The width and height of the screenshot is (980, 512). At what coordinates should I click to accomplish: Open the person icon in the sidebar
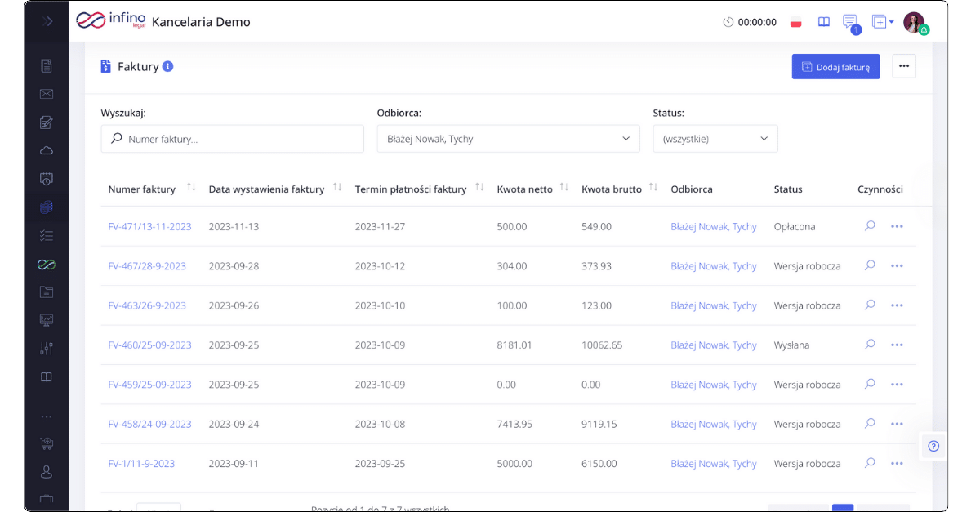47,472
